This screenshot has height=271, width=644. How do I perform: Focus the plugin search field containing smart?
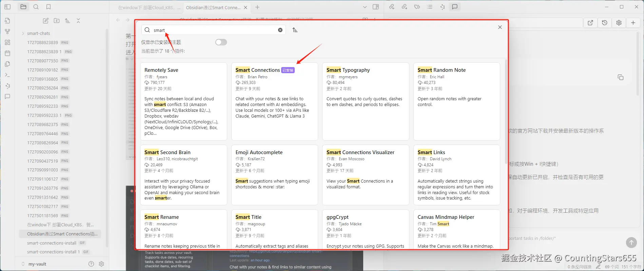tap(214, 30)
